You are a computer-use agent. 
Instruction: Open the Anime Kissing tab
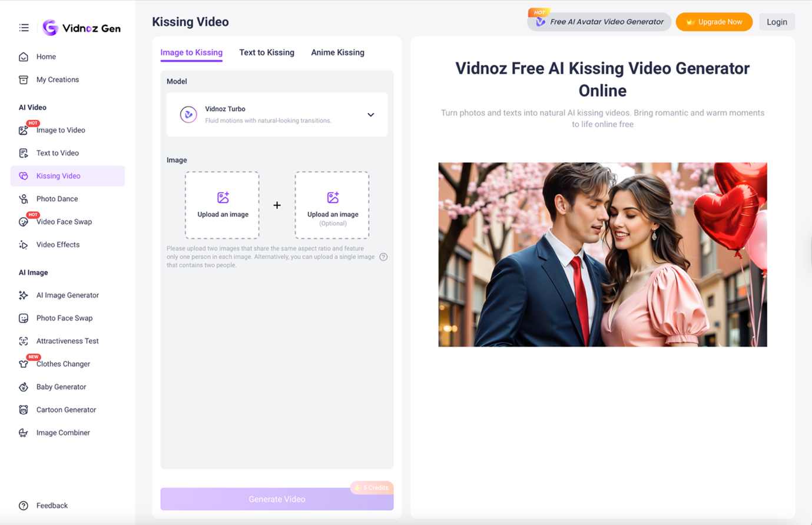(337, 53)
